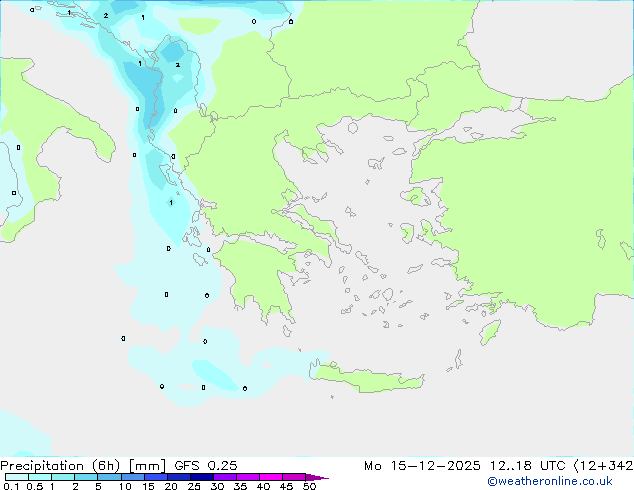The image size is (634, 490).
Task: Click the '25' legend scale label
Action: pos(194,486)
